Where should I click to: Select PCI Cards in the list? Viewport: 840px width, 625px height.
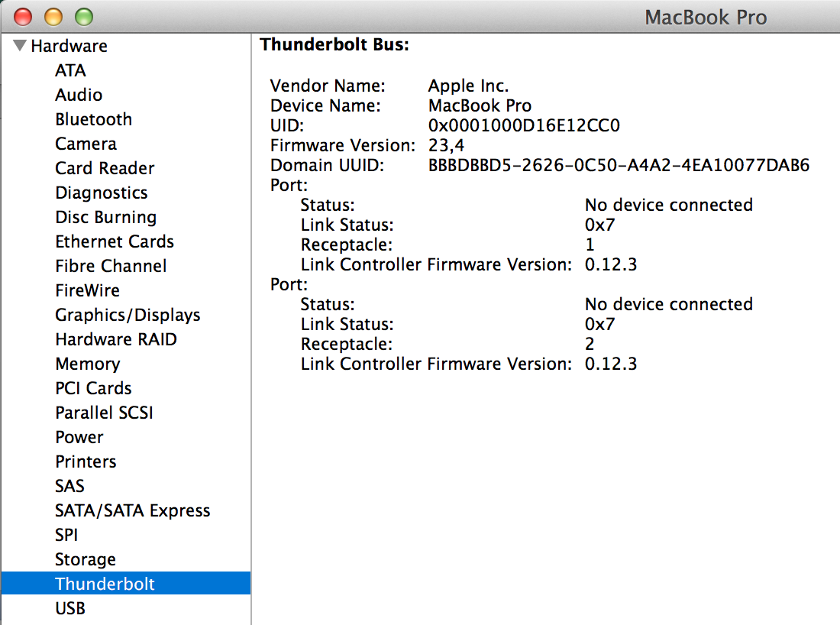click(x=93, y=388)
